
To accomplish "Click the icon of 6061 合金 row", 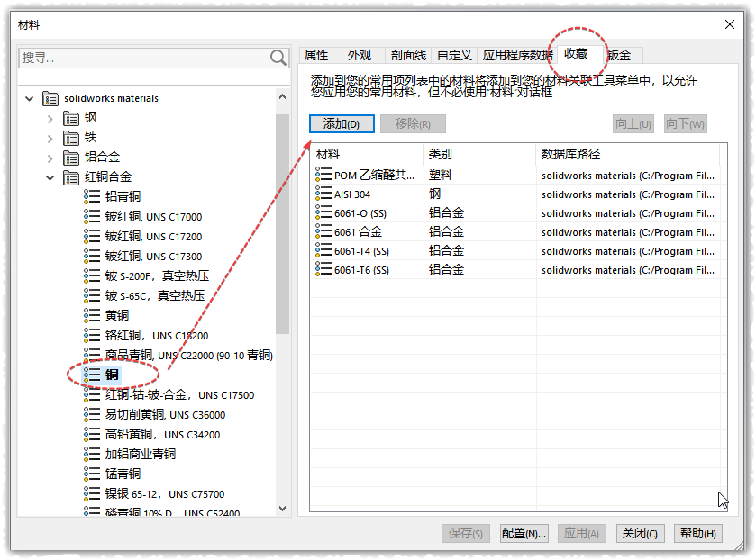I will coord(323,230).
